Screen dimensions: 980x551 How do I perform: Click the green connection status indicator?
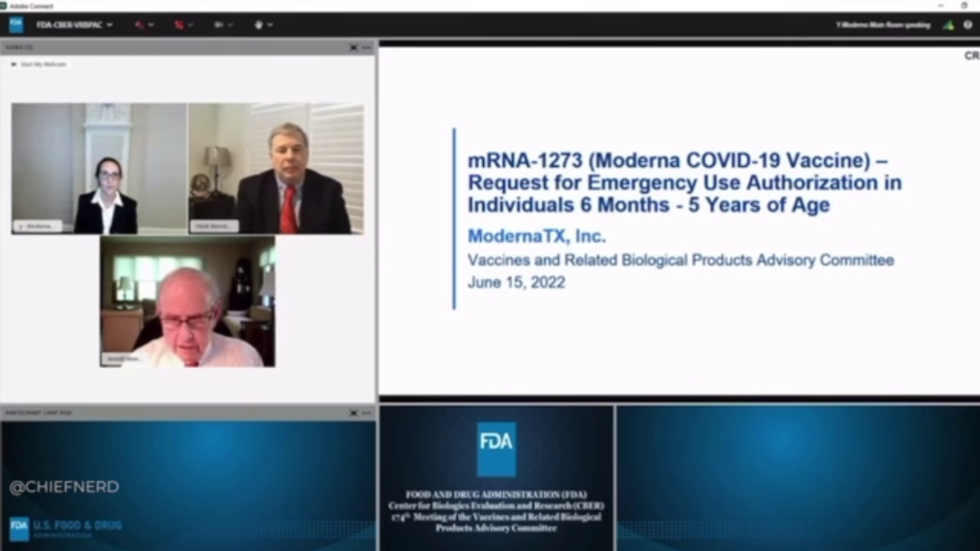[949, 24]
